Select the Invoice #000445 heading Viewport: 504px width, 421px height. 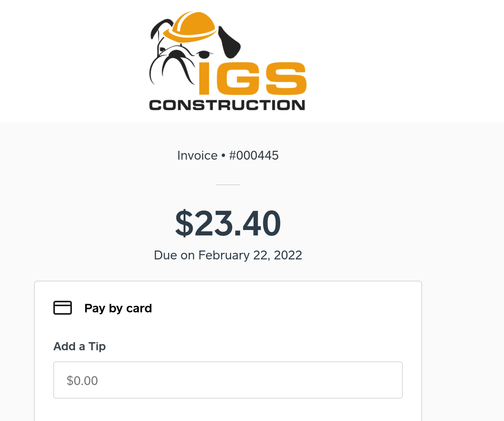click(228, 155)
